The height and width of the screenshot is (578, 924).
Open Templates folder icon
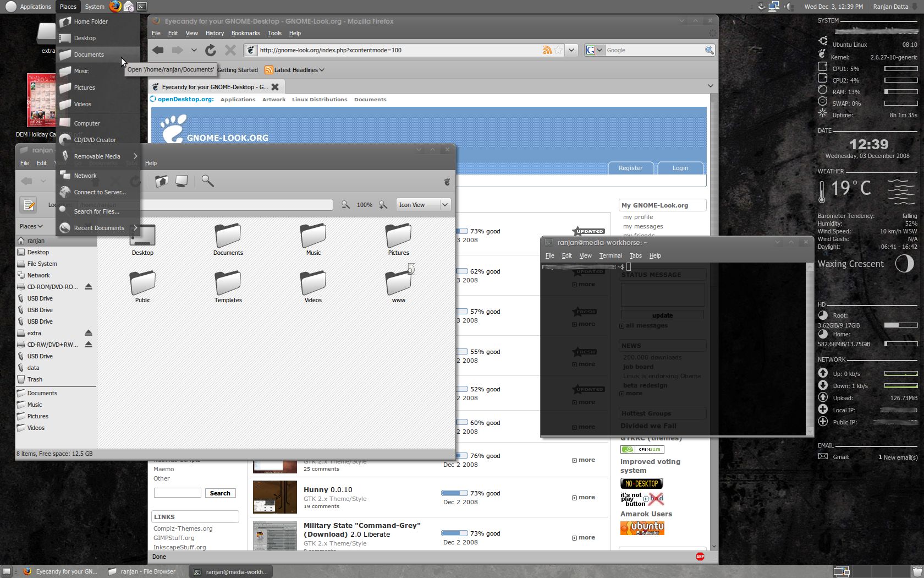(x=228, y=283)
